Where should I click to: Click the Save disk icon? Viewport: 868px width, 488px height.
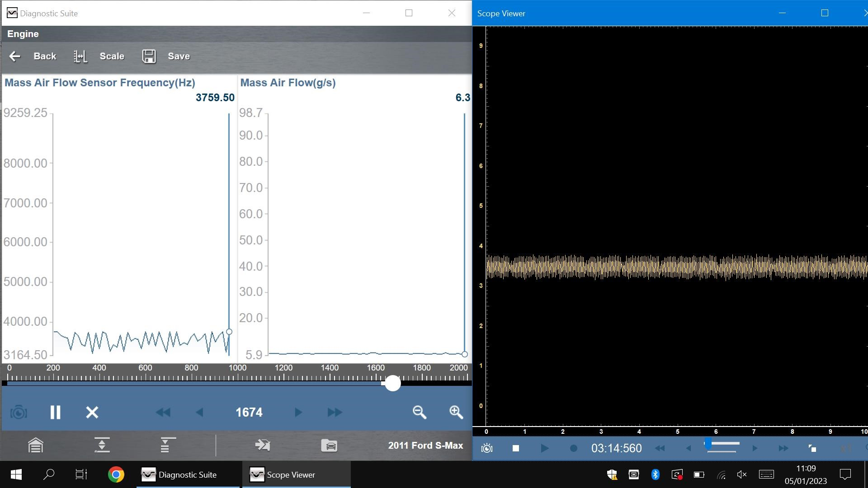click(149, 56)
